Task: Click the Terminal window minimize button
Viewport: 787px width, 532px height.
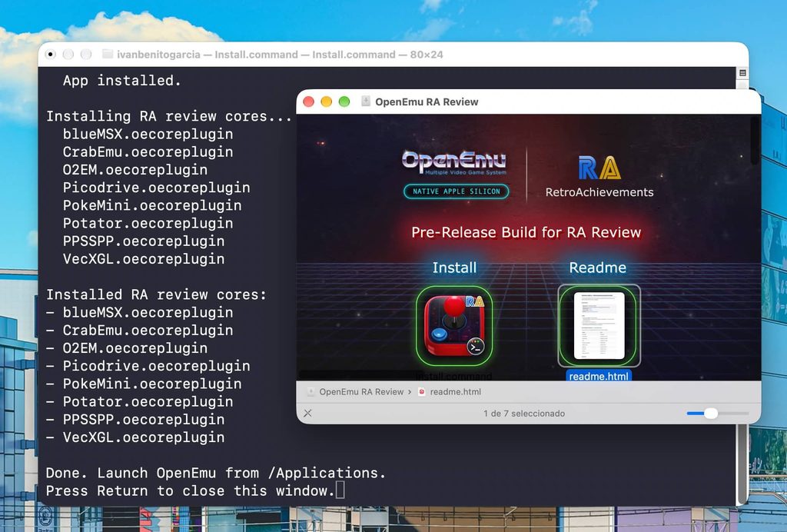Action: pos(68,55)
